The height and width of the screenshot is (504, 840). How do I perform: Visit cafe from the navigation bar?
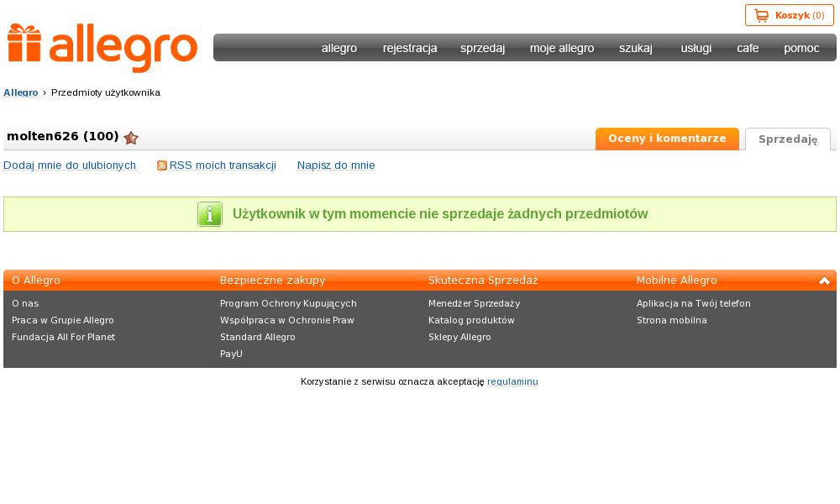point(748,48)
